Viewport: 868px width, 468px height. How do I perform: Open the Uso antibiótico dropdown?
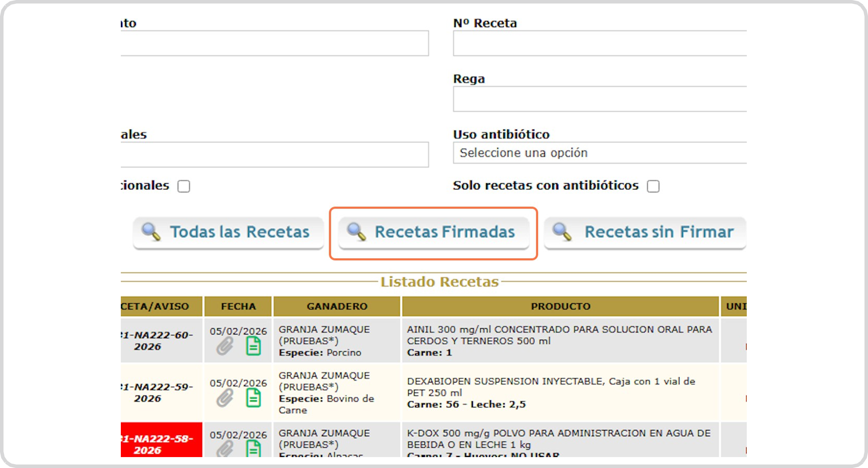599,153
